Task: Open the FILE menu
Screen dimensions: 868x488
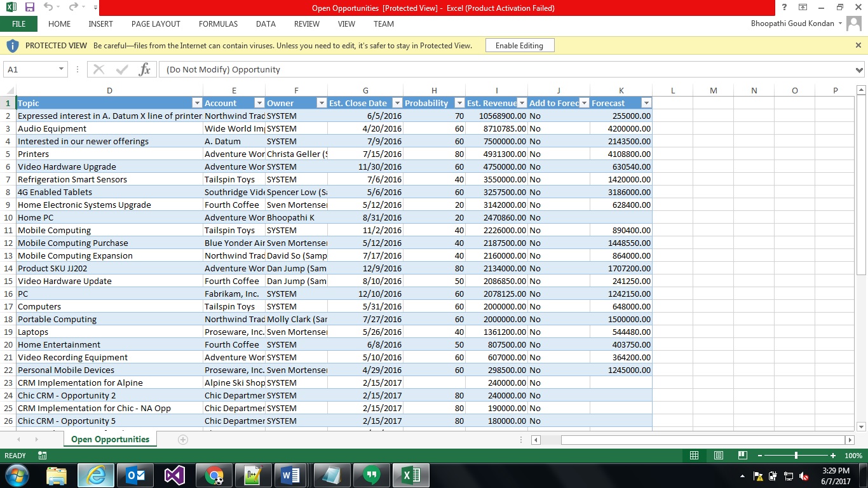Action: click(19, 24)
